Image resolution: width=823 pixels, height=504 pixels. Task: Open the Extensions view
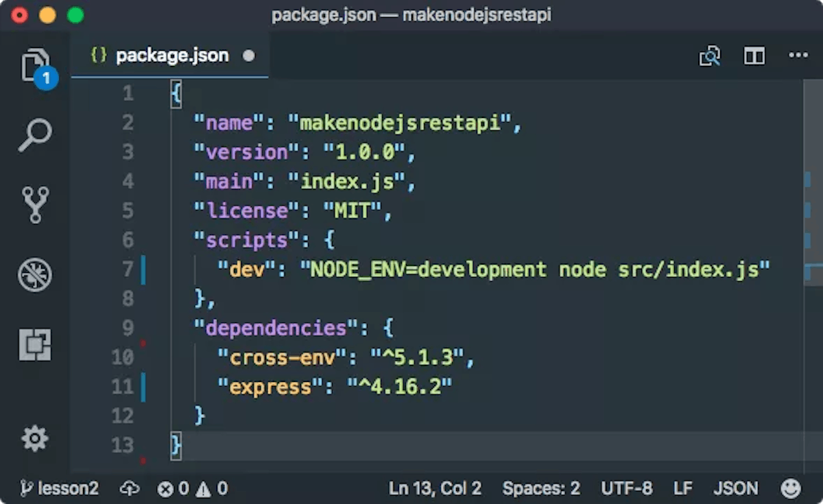pos(35,345)
